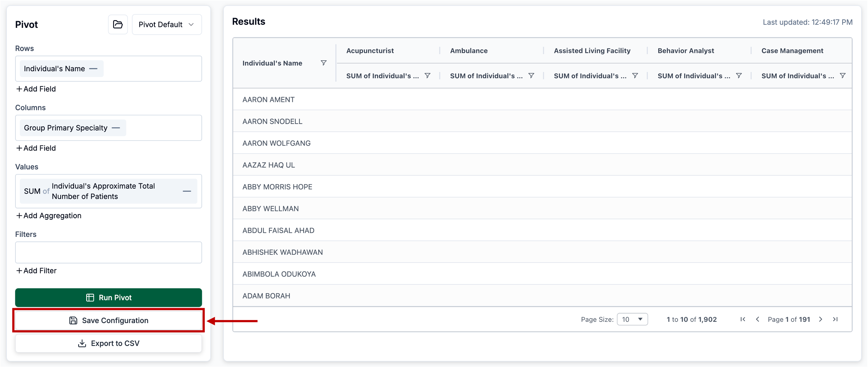Viewport: 868px width, 367px height.
Task: Open filter for Case Management SUM column
Action: coord(842,76)
